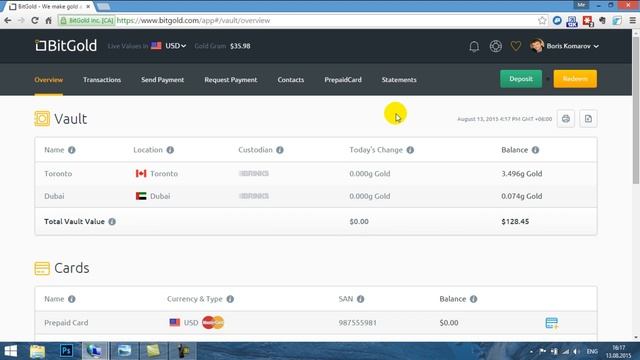Open the Statements tab
Image resolution: width=640 pixels, height=360 pixels.
[x=399, y=80]
